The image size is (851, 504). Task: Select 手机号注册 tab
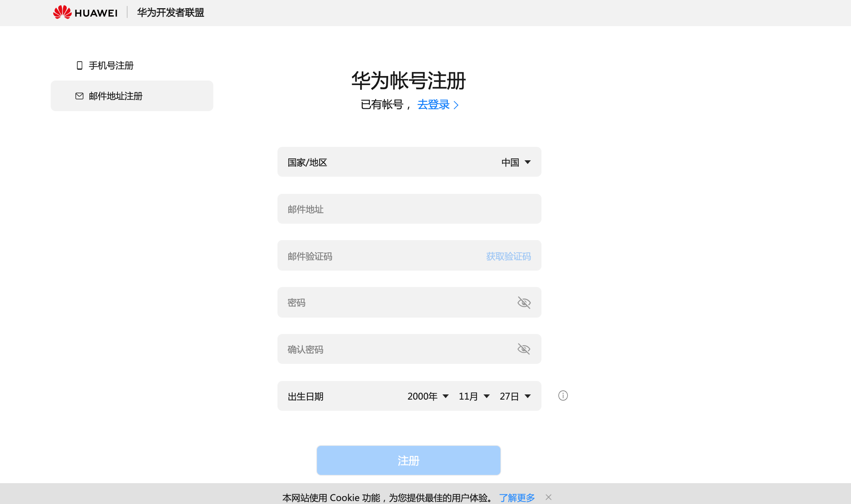(x=132, y=66)
